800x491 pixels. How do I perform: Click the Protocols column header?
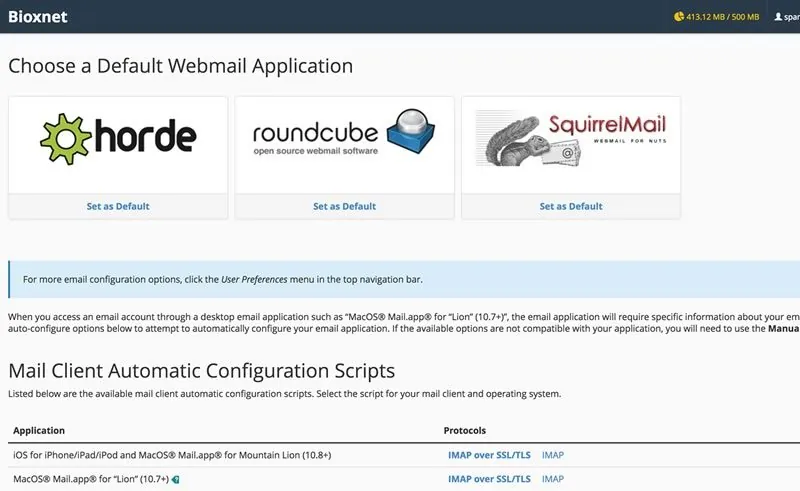pyautogui.click(x=465, y=431)
